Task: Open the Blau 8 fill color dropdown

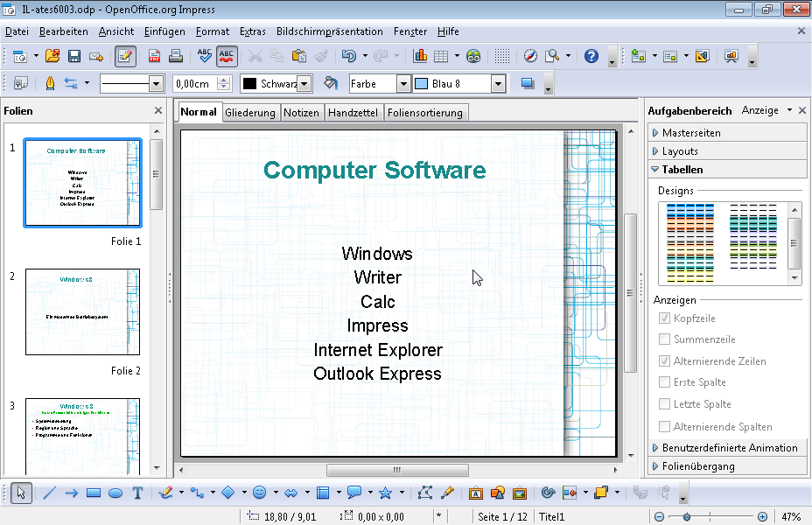Action: pos(498,84)
